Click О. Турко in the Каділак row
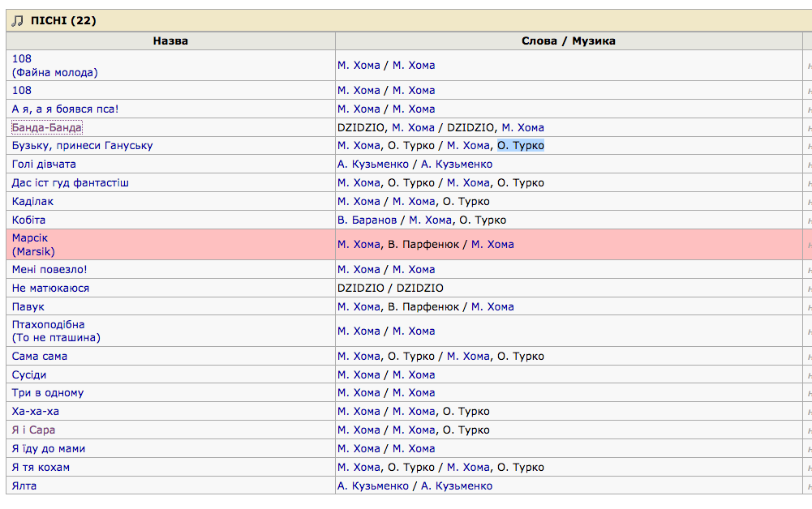Viewport: 812px width, 509px height. (x=466, y=202)
